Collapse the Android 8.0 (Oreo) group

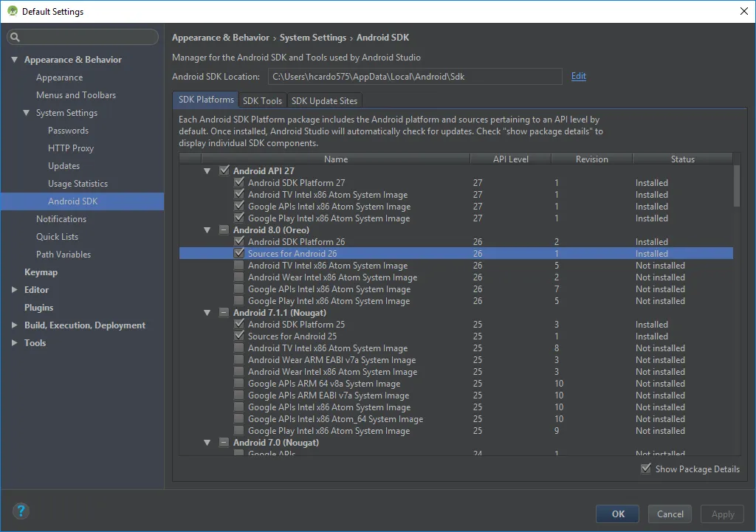[207, 230]
